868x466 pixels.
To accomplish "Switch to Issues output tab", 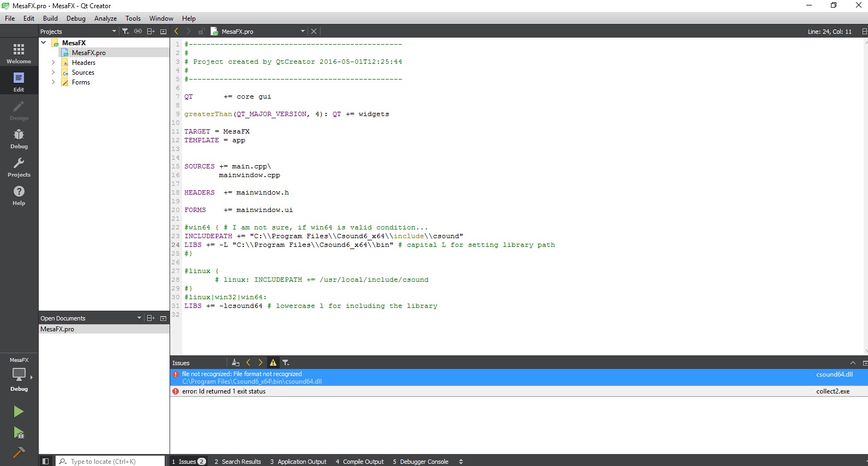I will pos(189,462).
